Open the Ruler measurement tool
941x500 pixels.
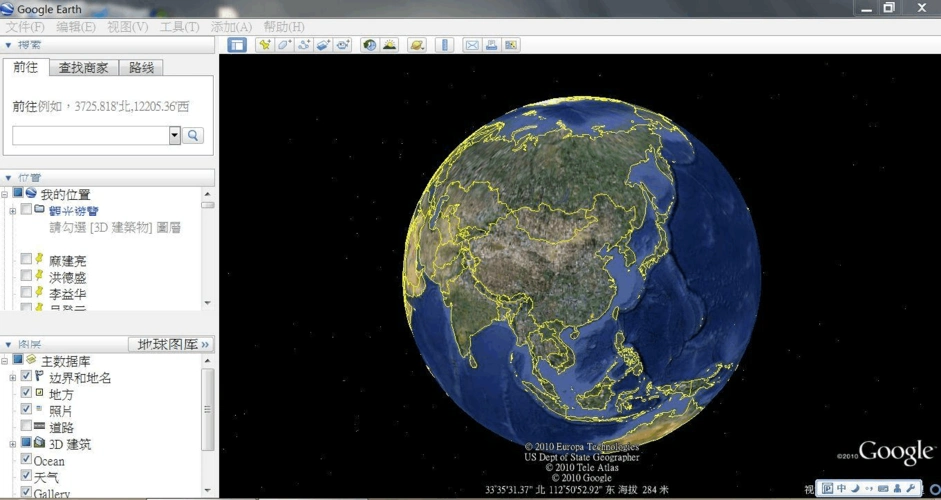coord(445,44)
